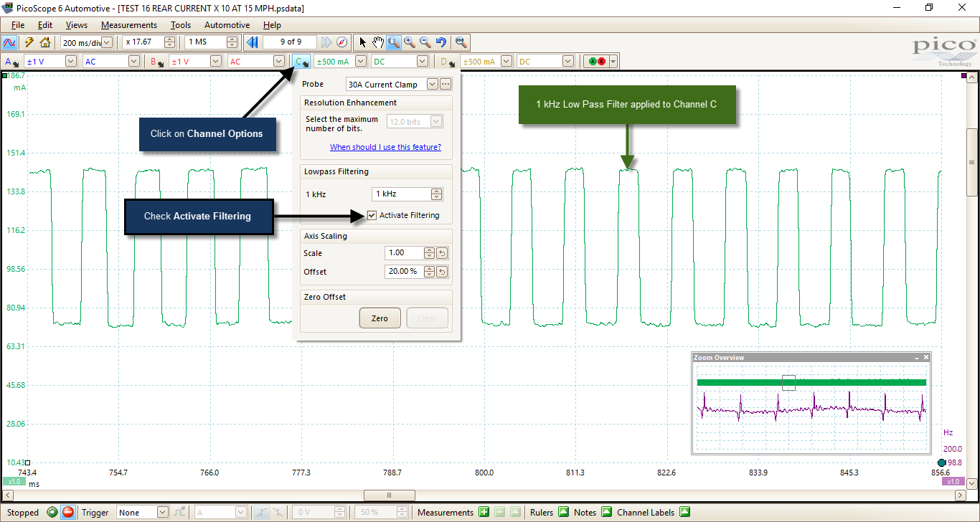Screen dimensions: 980x522
Task: Reset Scale value to default
Action: 443,253
